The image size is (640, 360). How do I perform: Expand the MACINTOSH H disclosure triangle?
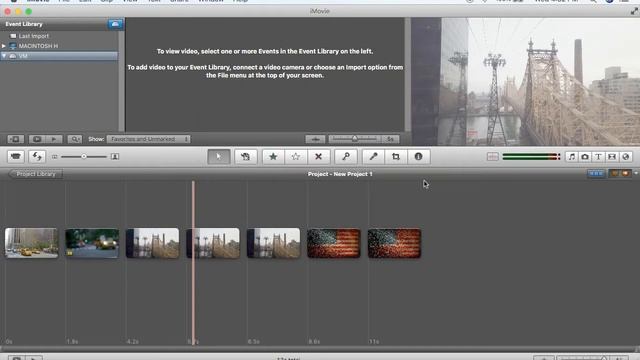4,46
